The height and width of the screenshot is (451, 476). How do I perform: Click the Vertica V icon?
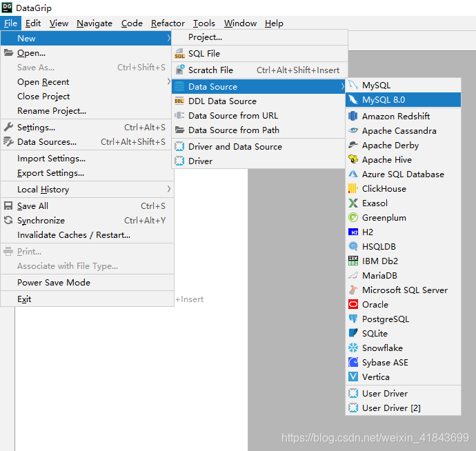tap(353, 377)
